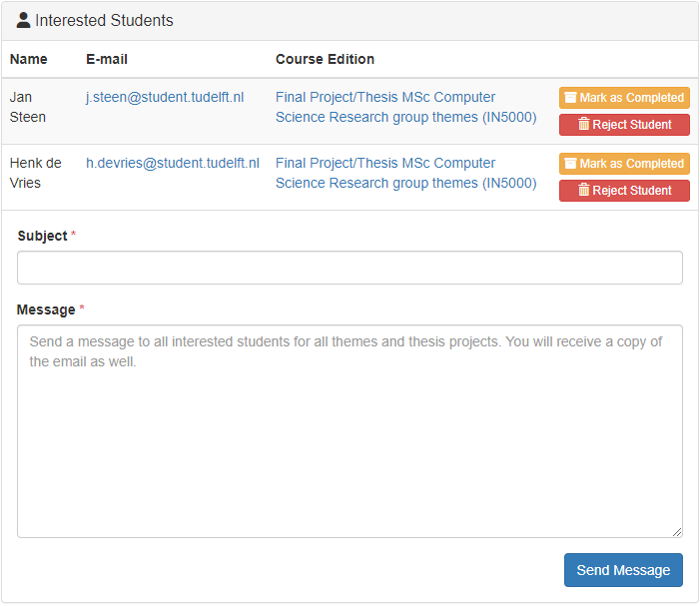Image resolution: width=700 pixels, height=606 pixels.
Task: Click the trash icon in Henk de Vries's row
Action: pos(584,191)
